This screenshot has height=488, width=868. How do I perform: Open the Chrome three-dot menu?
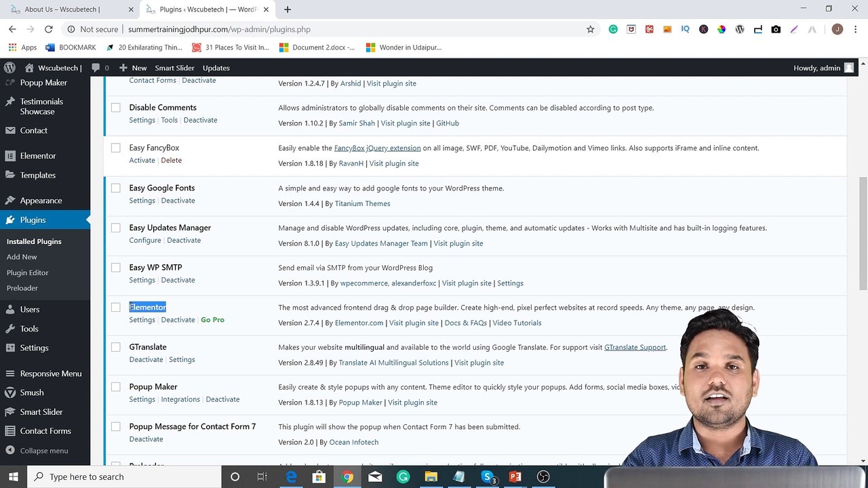[856, 29]
